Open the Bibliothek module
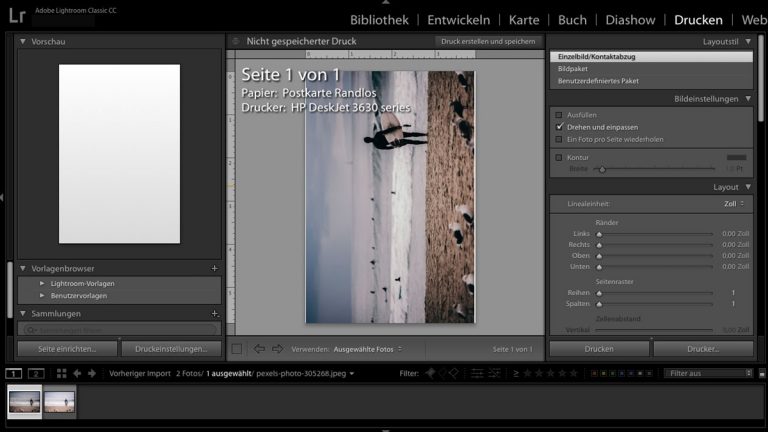The height and width of the screenshot is (432, 768). tap(379, 19)
